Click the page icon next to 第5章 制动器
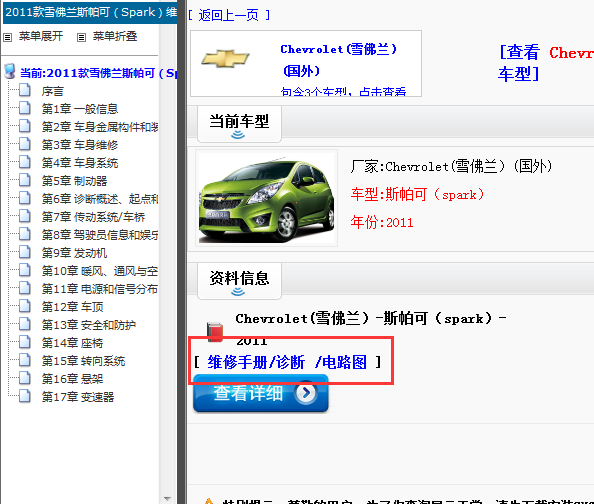594x504 pixels. [25, 180]
